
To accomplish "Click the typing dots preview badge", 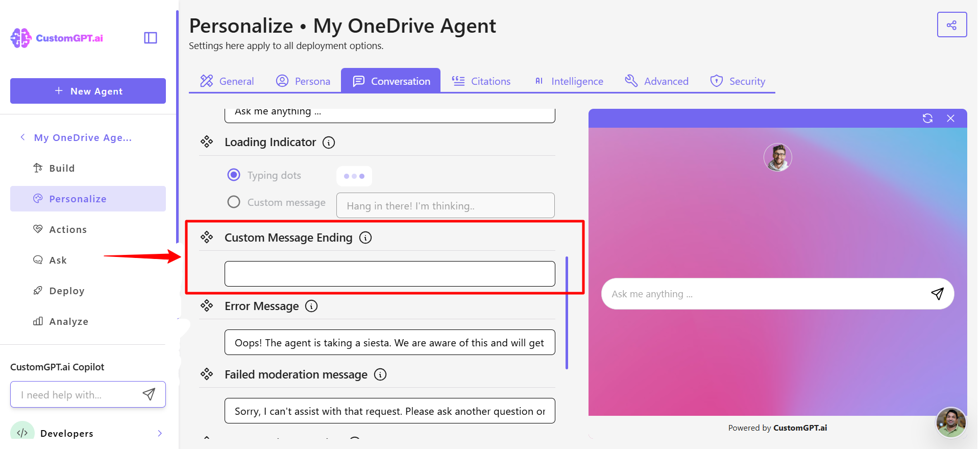I will 354,176.
